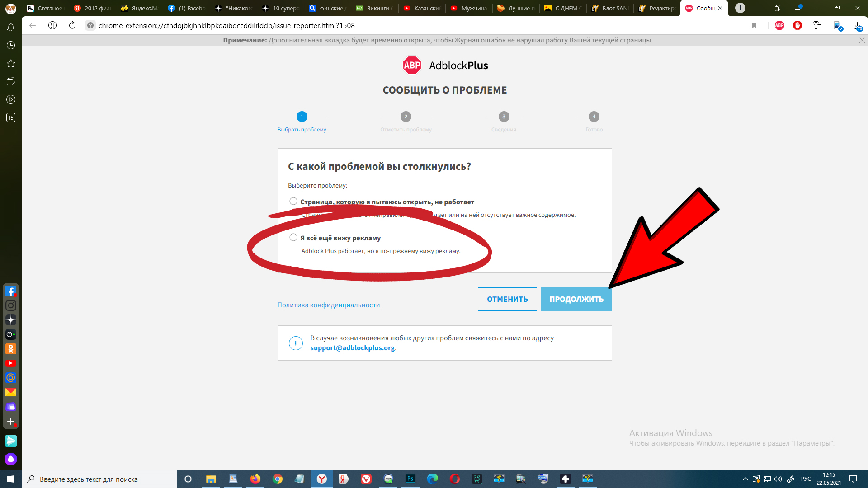The height and width of the screenshot is (488, 868).
Task: Click the volume icon in system tray
Action: pos(778,479)
